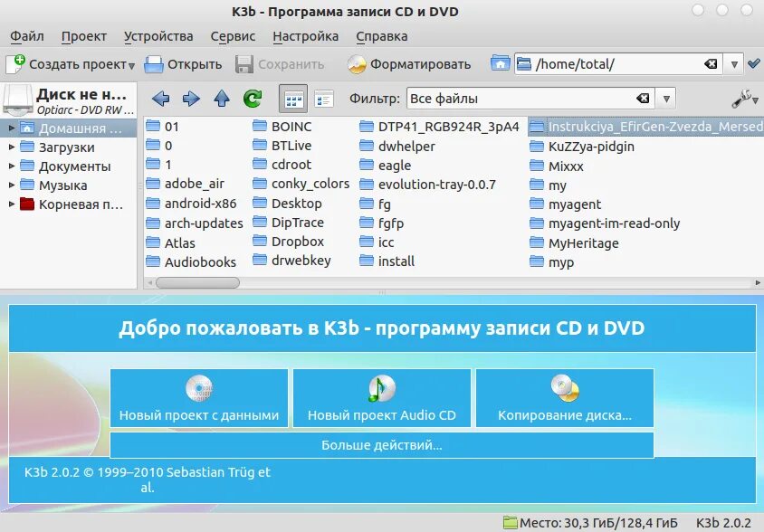Click the Новый проект с данными label
The width and height of the screenshot is (764, 532).
click(199, 415)
